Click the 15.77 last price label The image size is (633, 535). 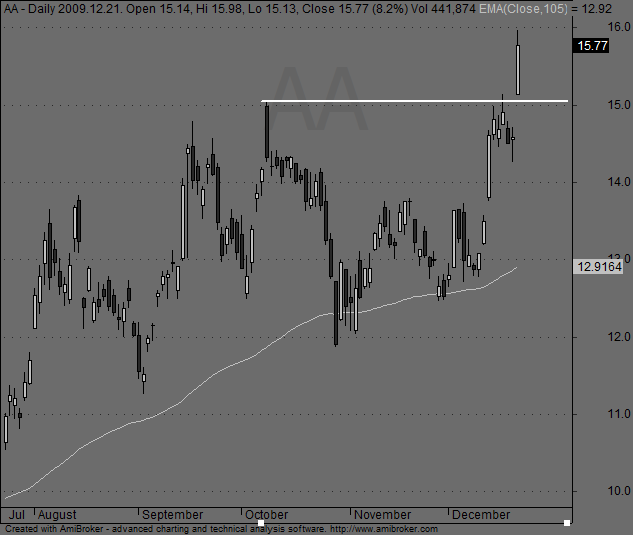pos(591,46)
